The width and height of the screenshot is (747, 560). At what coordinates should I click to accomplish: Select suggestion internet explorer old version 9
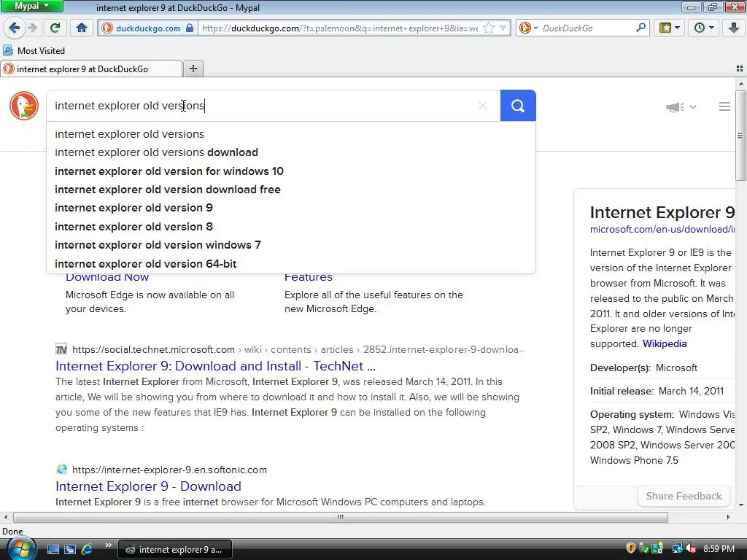(x=290, y=208)
